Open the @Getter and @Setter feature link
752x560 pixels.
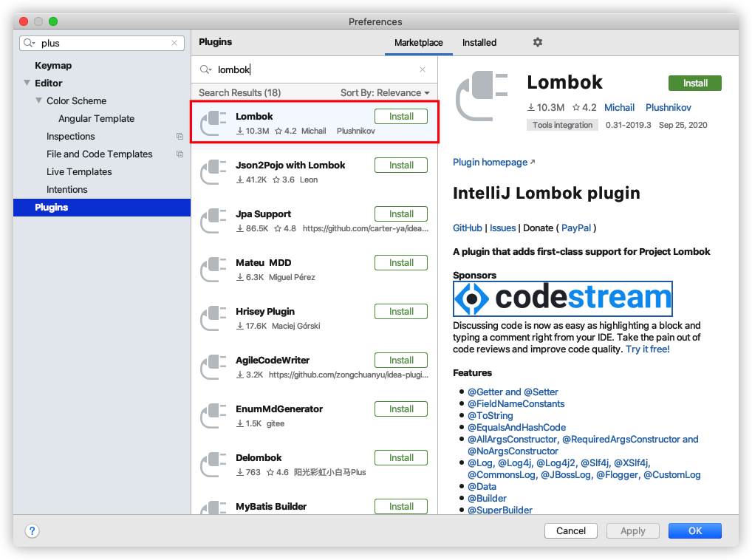pyautogui.click(x=513, y=392)
